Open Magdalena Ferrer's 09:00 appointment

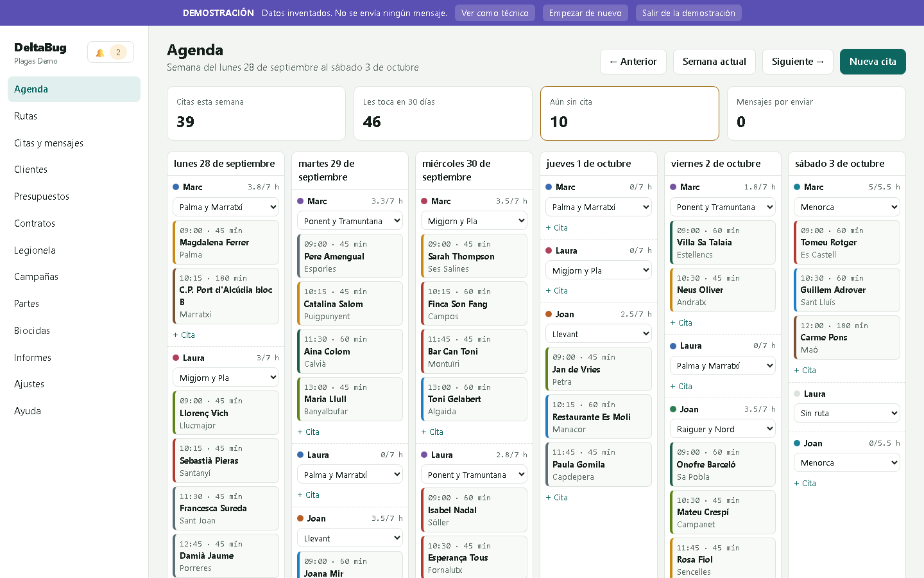226,242
